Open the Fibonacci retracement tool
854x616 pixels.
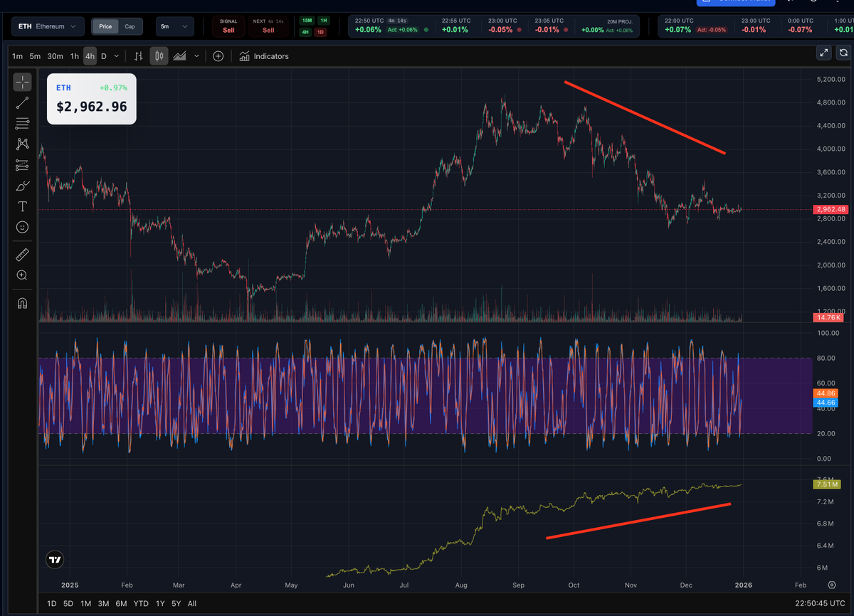click(x=22, y=123)
